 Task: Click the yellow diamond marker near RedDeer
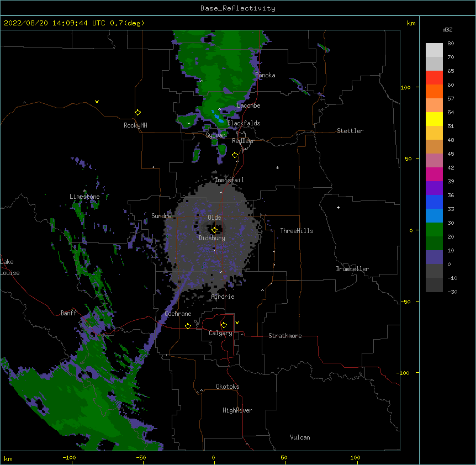[235, 155]
